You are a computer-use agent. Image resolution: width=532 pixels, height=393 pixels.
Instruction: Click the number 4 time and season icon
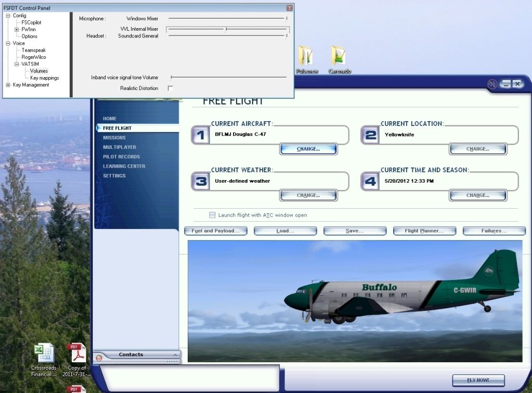pyautogui.click(x=370, y=181)
